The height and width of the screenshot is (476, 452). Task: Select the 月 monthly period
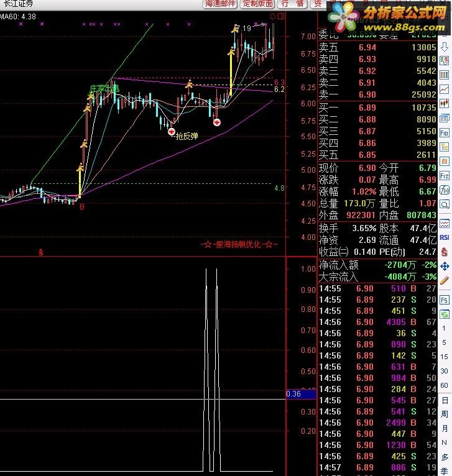(x=445, y=428)
